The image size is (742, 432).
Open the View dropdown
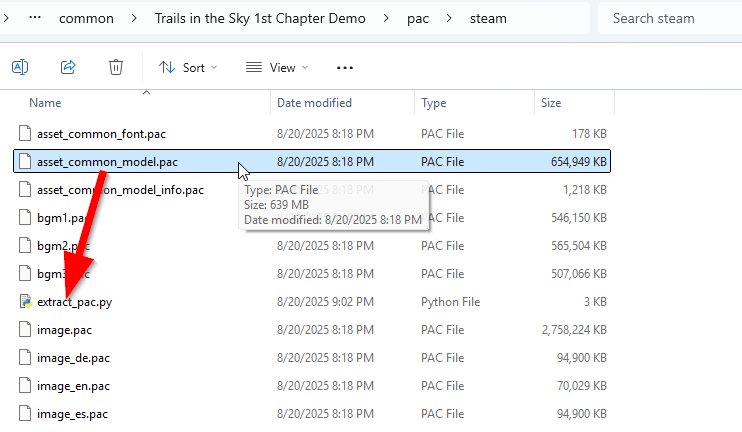(277, 68)
